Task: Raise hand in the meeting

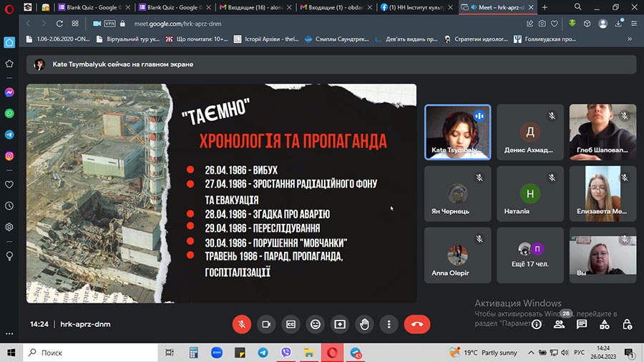Action: click(364, 324)
